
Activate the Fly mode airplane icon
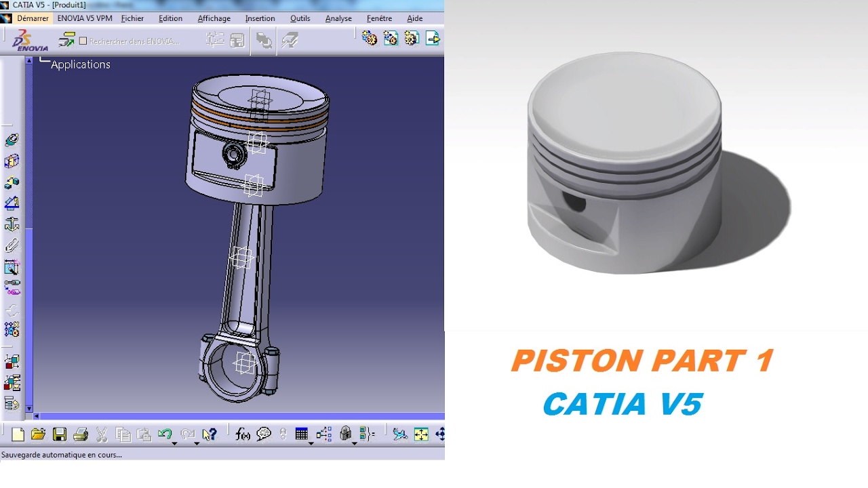click(400, 434)
